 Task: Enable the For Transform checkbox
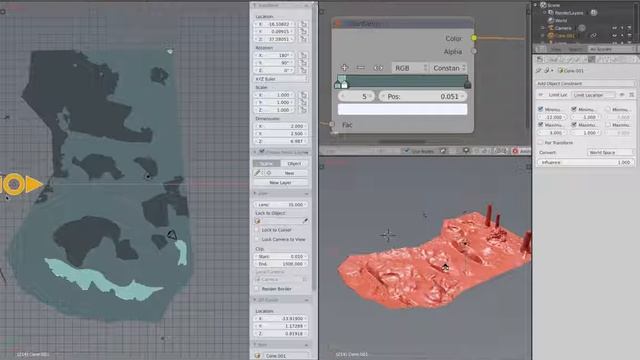click(540, 142)
